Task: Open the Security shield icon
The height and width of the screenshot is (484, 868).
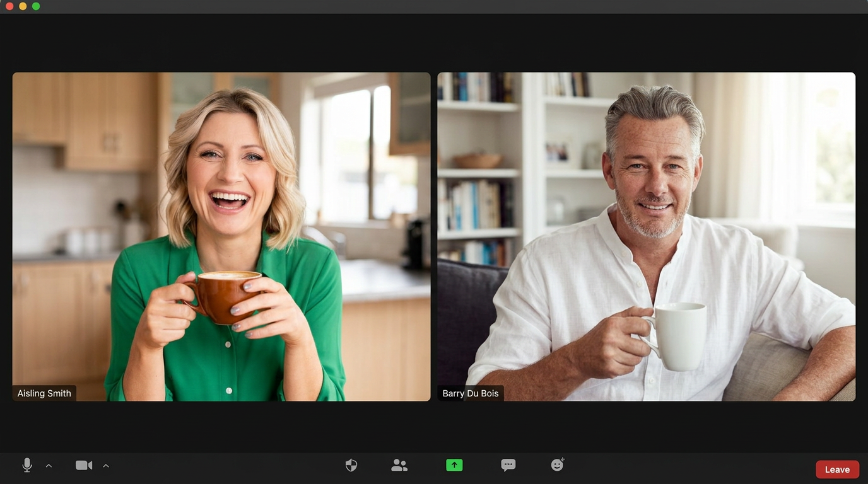Action: [351, 465]
